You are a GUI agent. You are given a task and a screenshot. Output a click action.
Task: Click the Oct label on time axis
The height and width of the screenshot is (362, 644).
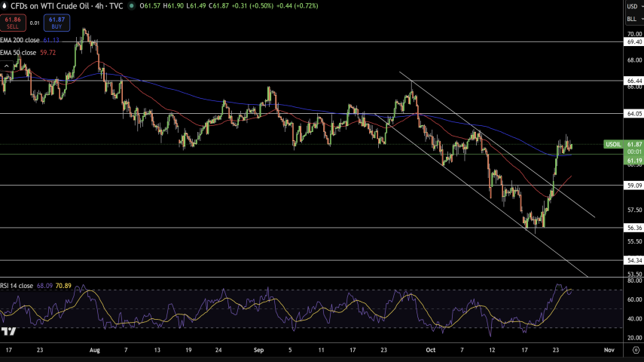click(x=431, y=350)
